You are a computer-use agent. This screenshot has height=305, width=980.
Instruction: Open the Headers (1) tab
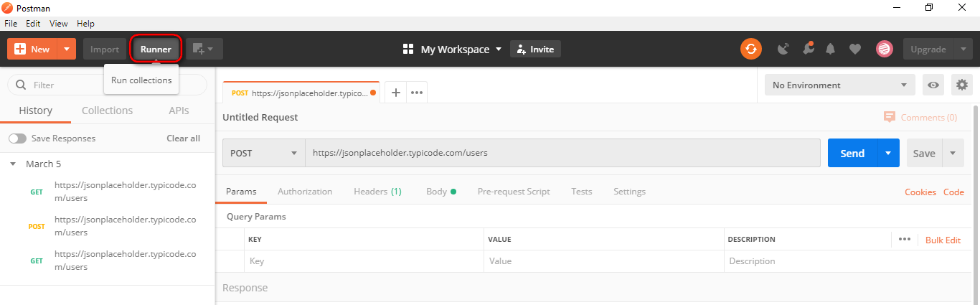point(377,192)
